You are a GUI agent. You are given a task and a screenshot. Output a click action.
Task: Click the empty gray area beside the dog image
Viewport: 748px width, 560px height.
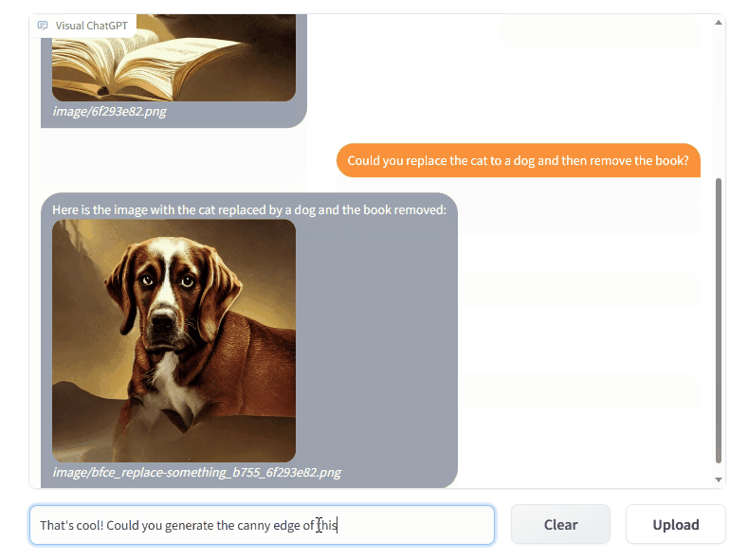(x=376, y=341)
